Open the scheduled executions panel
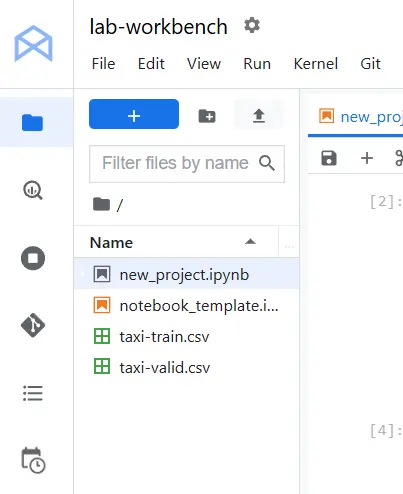403x494 pixels. [33, 460]
